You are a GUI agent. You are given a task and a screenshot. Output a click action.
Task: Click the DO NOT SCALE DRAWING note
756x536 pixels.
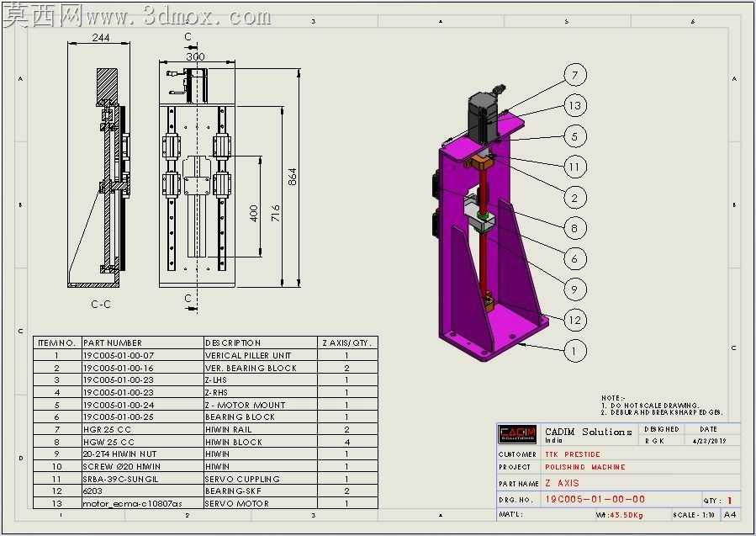(650, 406)
